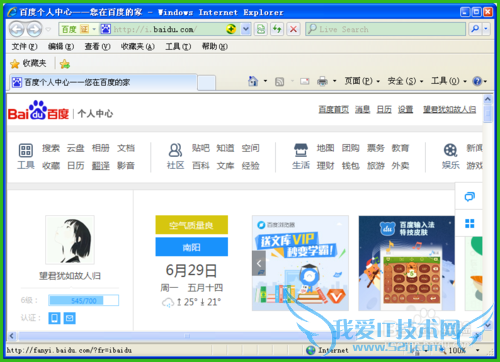This screenshot has width=500, height=362.
Task: Open the 百度输入法 特技皮肤 banner
Action: (x=407, y=263)
